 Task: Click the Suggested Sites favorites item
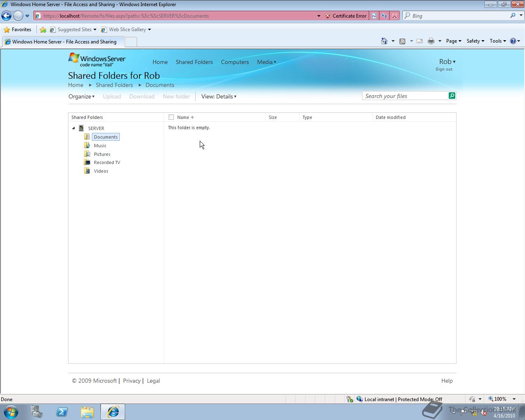pos(73,30)
